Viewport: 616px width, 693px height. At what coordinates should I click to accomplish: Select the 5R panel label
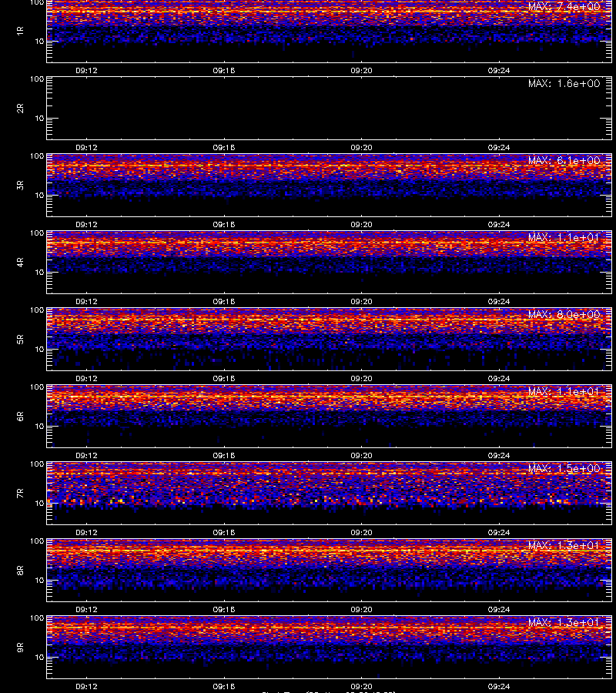pyautogui.click(x=20, y=340)
